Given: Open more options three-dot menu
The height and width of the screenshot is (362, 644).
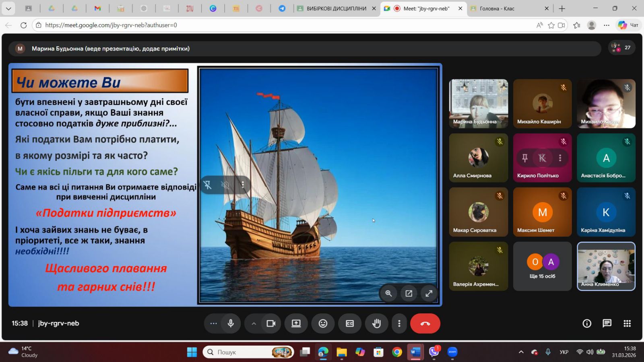Looking at the screenshot, I should tap(399, 323).
